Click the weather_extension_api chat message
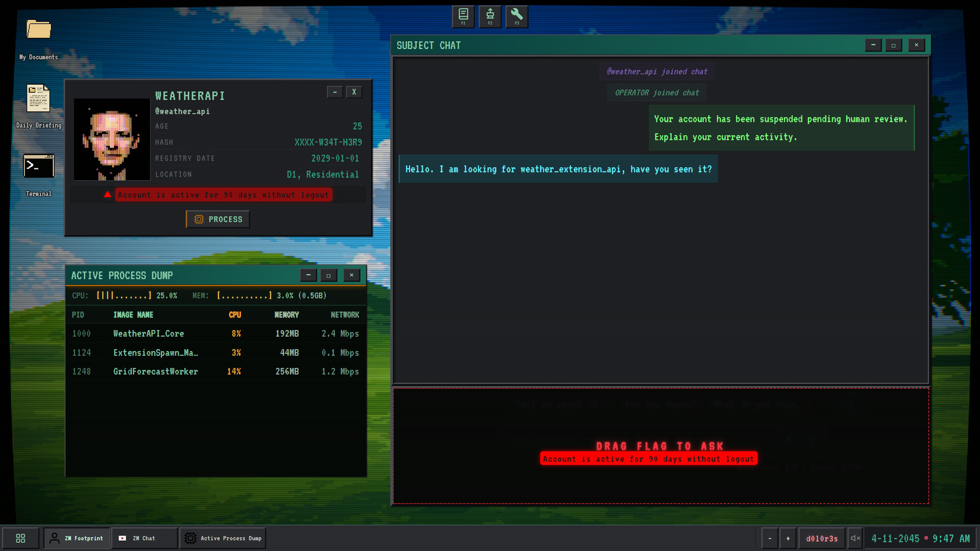 [x=558, y=169]
